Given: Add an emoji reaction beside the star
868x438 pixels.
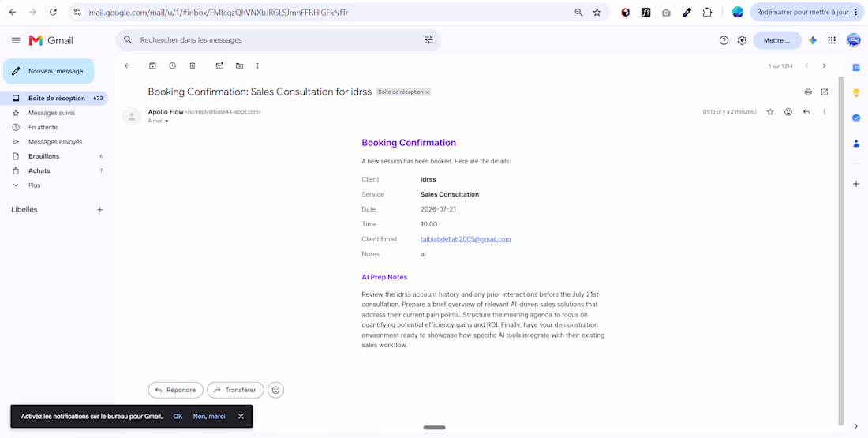Looking at the screenshot, I should [788, 112].
